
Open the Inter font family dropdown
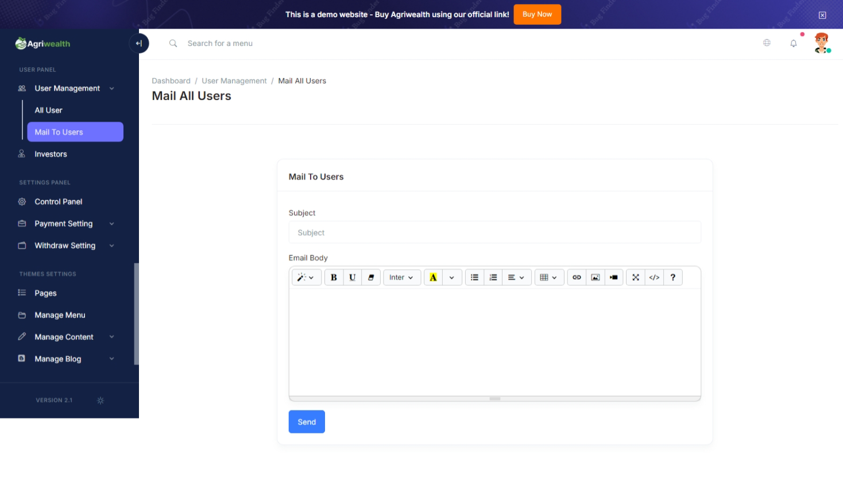coord(401,277)
